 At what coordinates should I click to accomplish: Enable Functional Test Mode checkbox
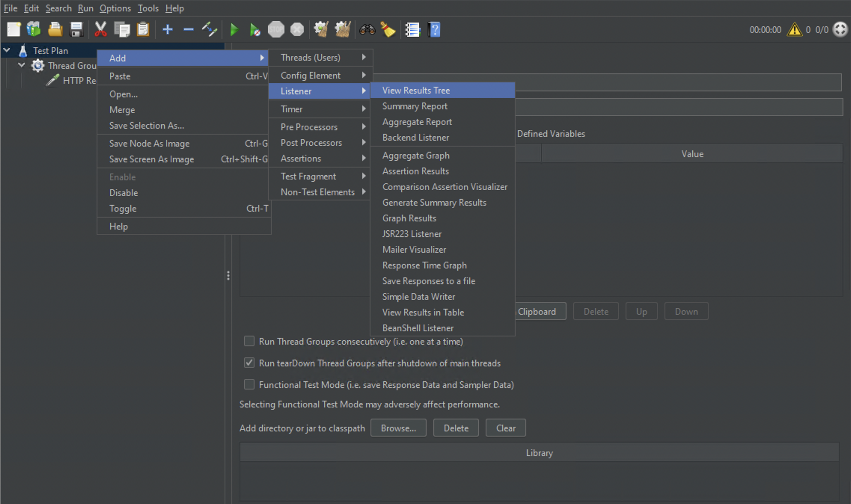(249, 384)
